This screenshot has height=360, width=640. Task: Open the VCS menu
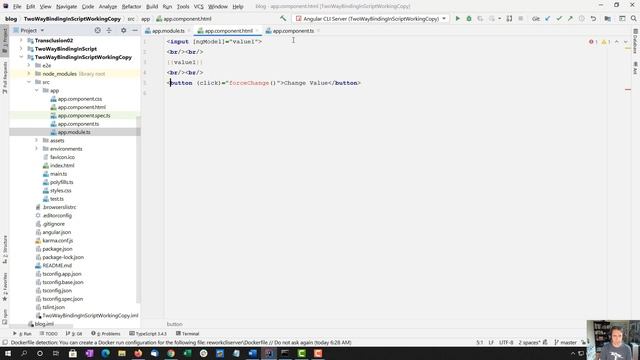198,7
